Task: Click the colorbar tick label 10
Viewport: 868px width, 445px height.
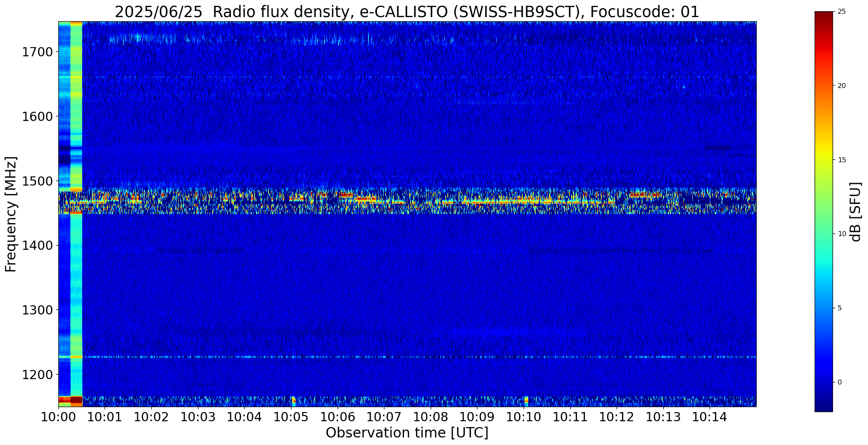Action: point(841,234)
